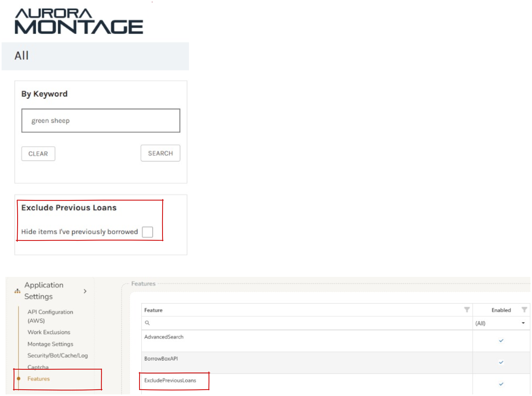532x396 pixels.
Task: Toggle AdvancedSearch enabled checkmark
Action: pyautogui.click(x=501, y=341)
